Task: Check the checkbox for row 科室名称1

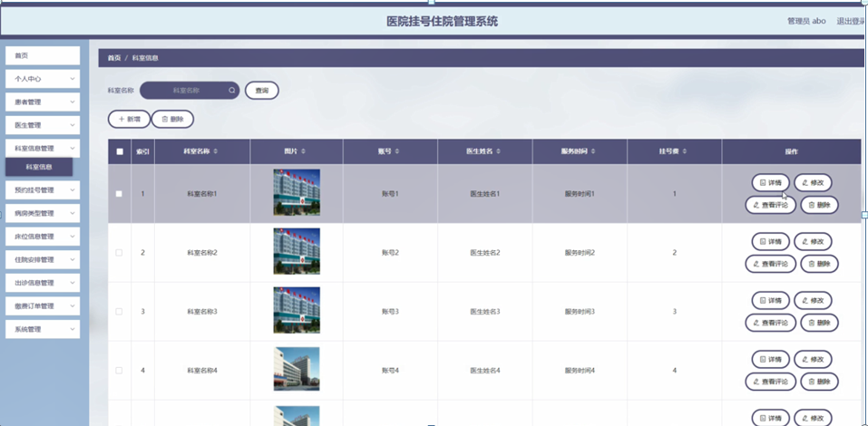Action: click(x=119, y=194)
